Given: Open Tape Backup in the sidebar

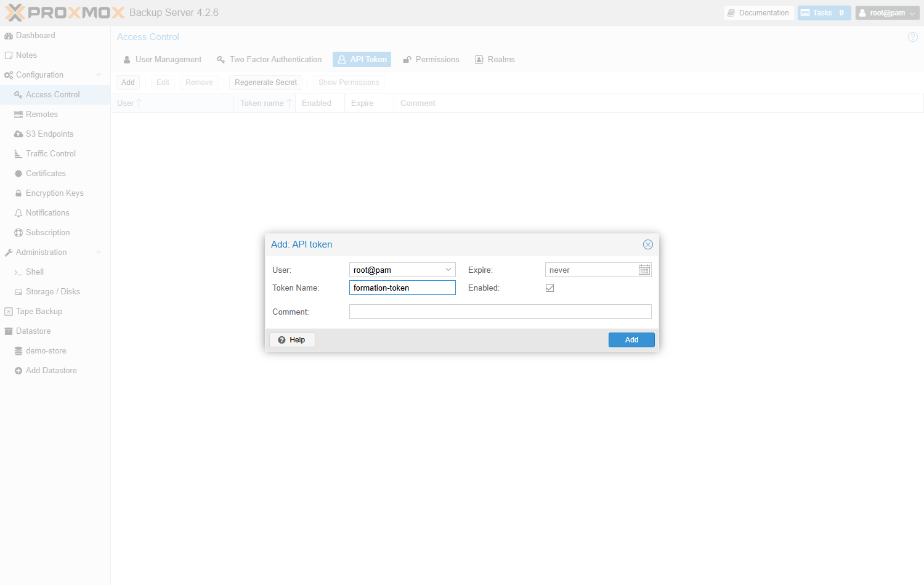Looking at the screenshot, I should tap(55, 312).
